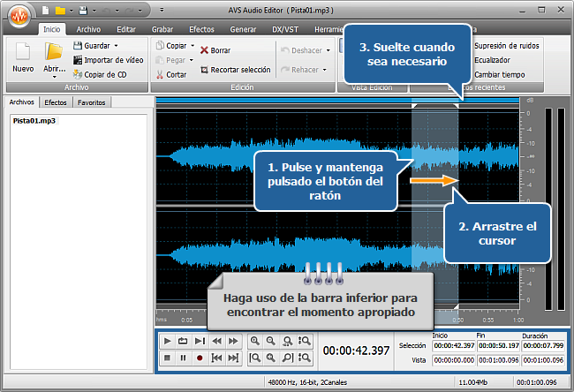The width and height of the screenshot is (574, 392).
Task: Jump to the end with the skip button
Action: 234,358
